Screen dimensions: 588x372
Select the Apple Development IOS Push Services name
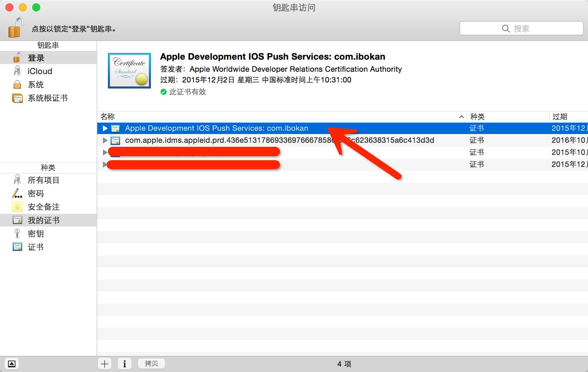tap(217, 128)
